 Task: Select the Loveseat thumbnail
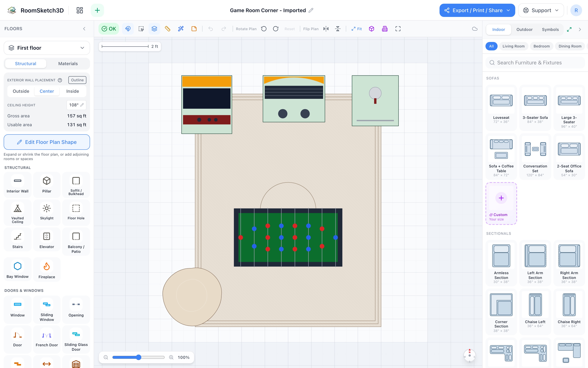point(501,100)
